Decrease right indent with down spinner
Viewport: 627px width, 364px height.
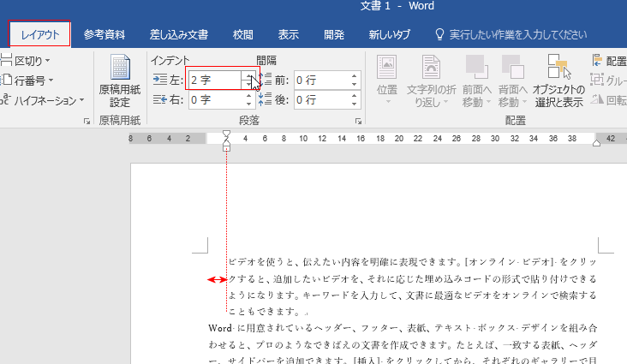point(248,104)
